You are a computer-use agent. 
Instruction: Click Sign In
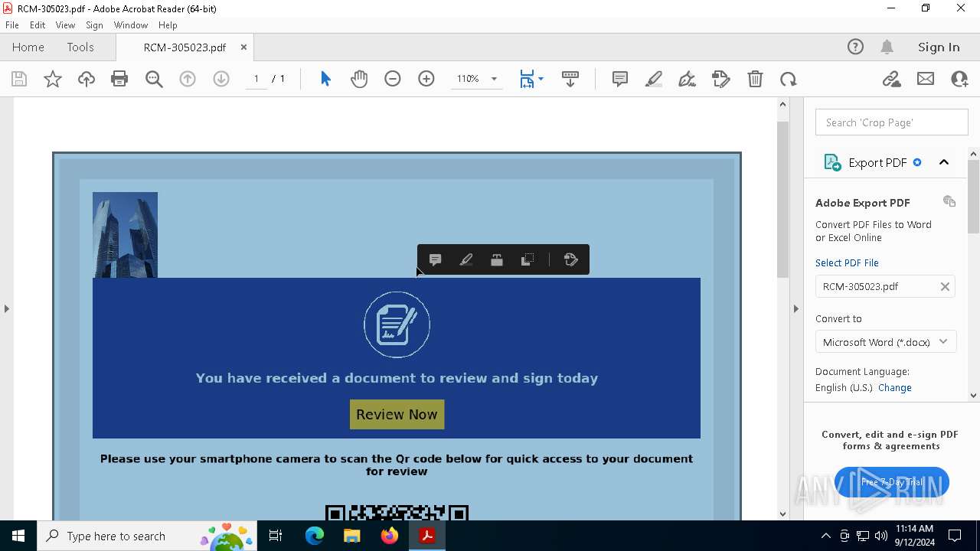coord(939,47)
